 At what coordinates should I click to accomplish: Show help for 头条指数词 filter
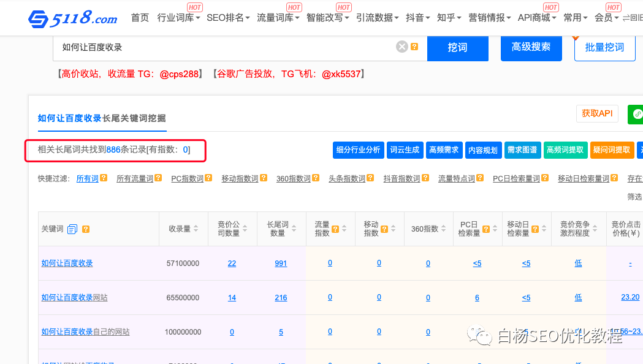(x=371, y=178)
